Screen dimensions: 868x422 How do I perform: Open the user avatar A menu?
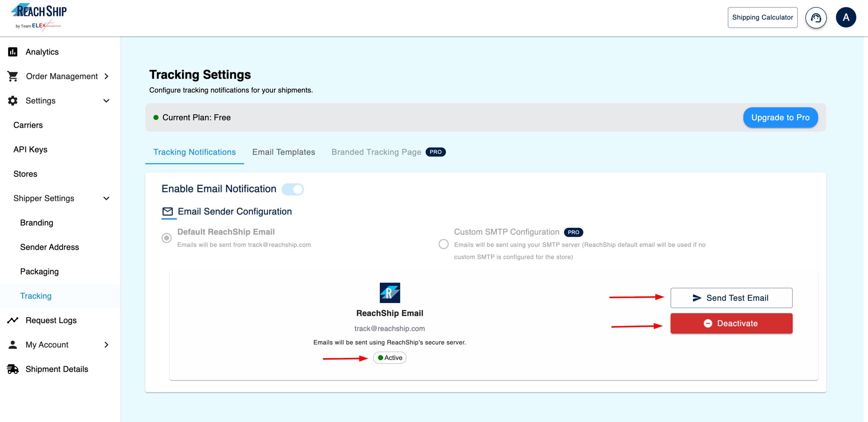tap(846, 17)
